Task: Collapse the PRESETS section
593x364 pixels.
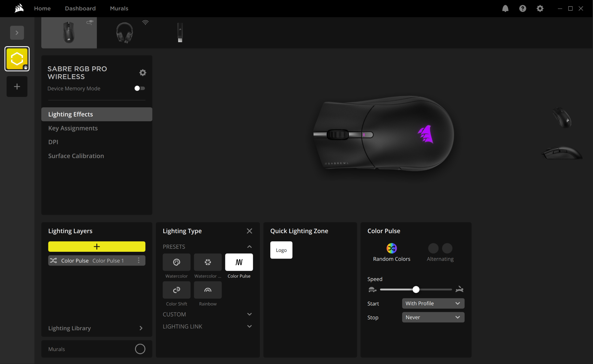Action: point(249,247)
